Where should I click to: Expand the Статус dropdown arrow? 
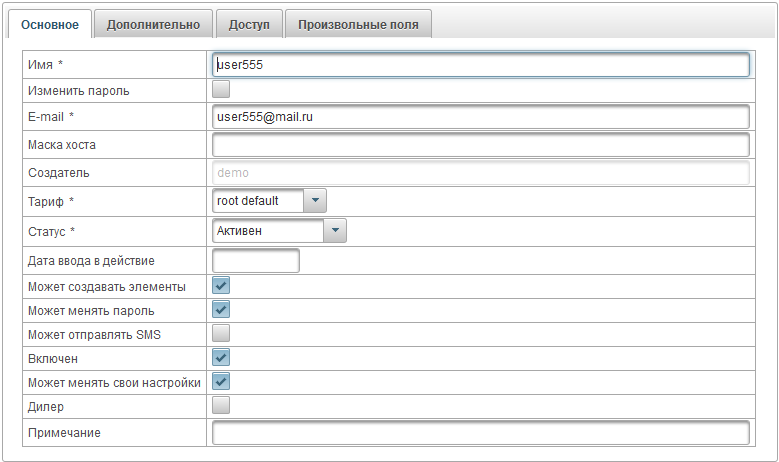(x=335, y=231)
